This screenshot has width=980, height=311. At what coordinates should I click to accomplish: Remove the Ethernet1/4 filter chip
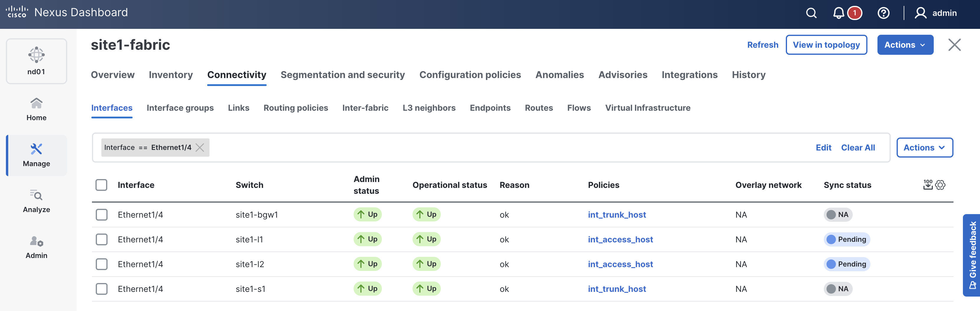click(200, 148)
